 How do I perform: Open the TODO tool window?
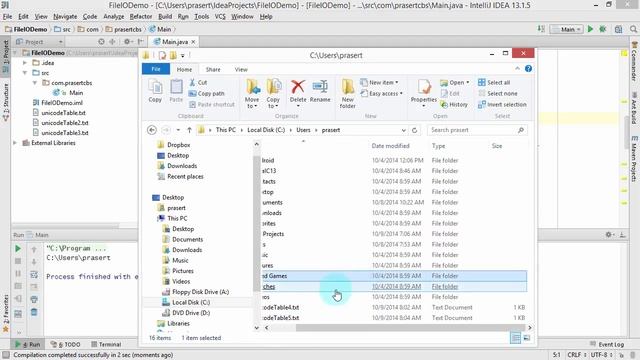(x=65, y=344)
